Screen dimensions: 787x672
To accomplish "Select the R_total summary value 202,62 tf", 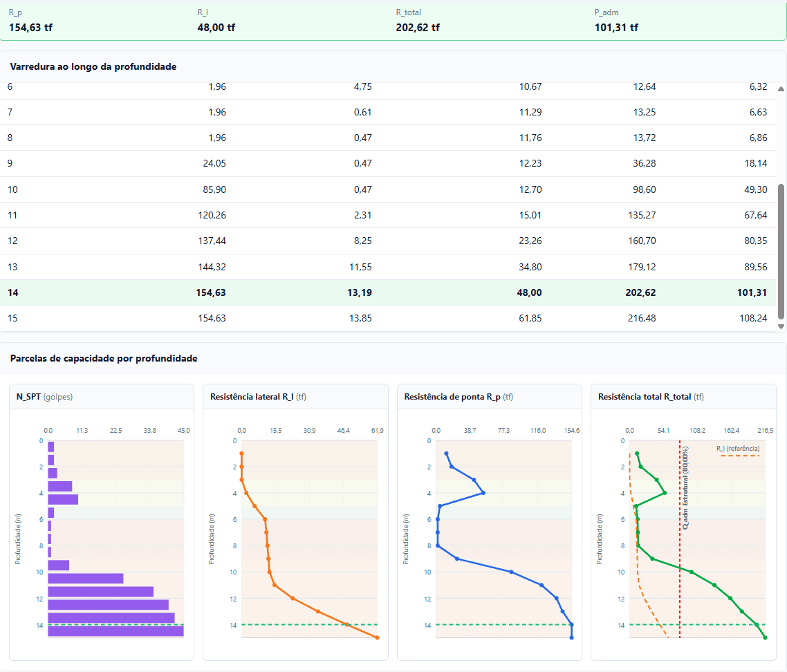I will [x=418, y=28].
